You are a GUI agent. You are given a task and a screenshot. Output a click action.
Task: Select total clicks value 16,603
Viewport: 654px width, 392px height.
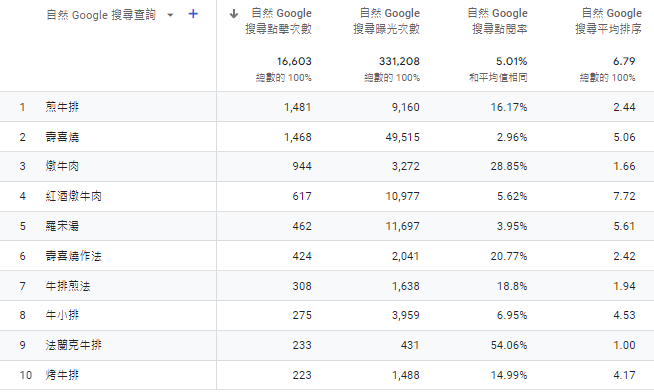[x=294, y=61]
